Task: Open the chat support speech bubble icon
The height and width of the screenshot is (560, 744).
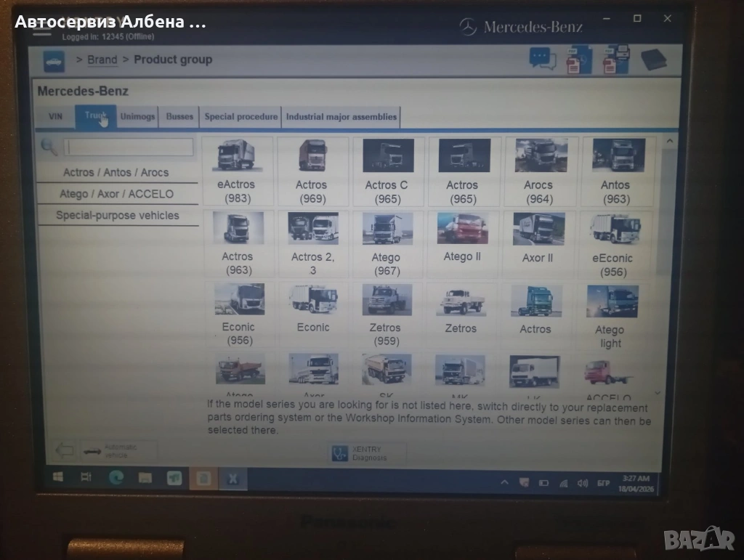Action: click(542, 59)
